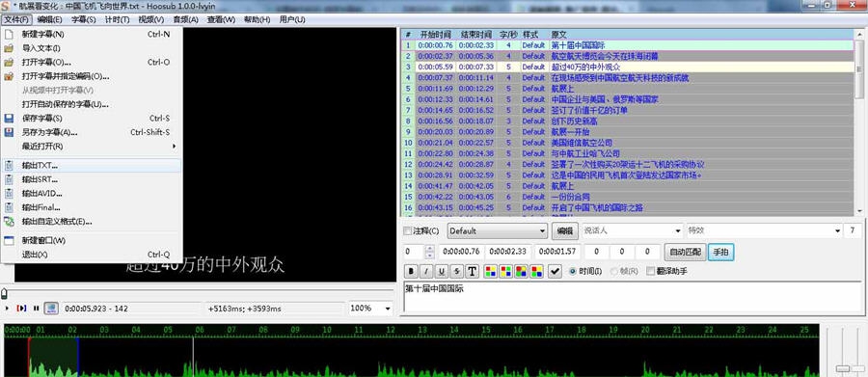Open the 视频(V) menu
The width and height of the screenshot is (868, 377).
(x=151, y=19)
